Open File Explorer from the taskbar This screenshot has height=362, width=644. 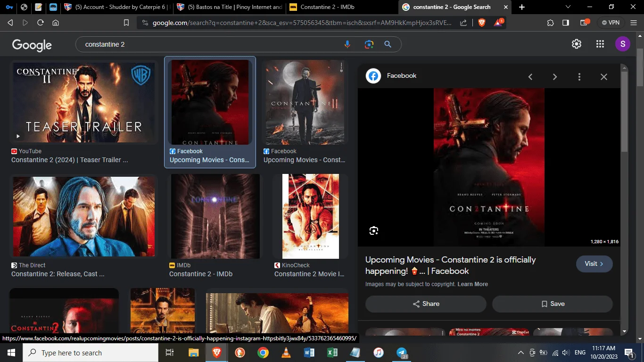coord(194,353)
